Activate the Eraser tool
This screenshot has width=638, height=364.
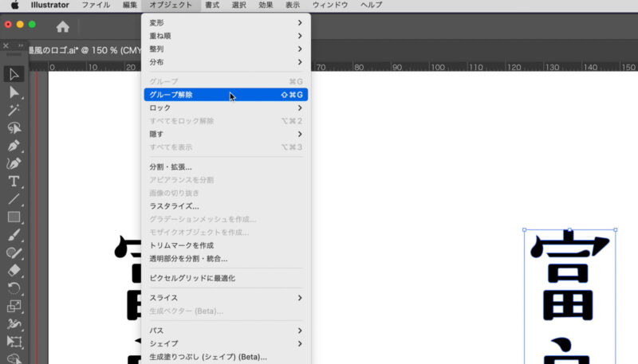(14, 269)
